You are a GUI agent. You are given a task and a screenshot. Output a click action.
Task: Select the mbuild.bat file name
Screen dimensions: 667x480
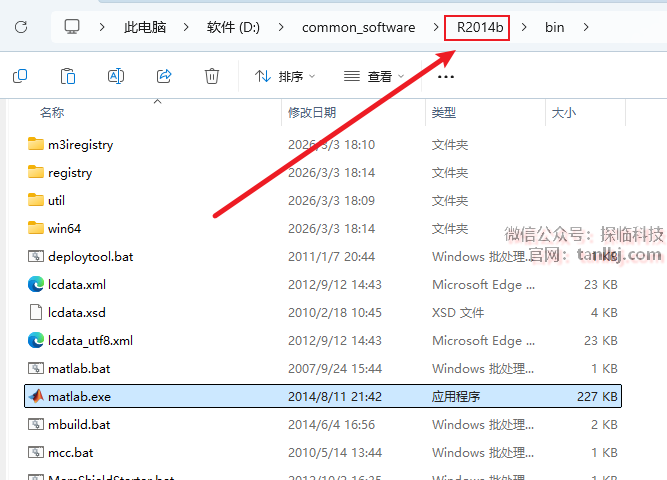pos(79,425)
